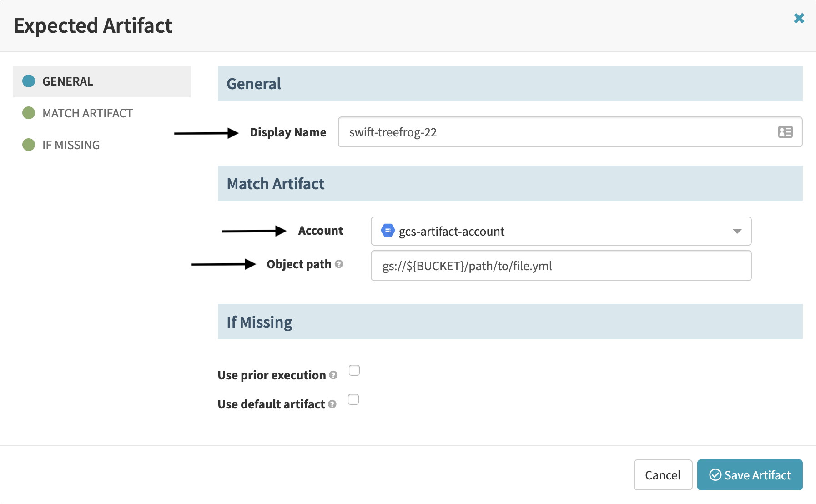Click the GCS account hexagon icon
Image resolution: width=816 pixels, height=504 pixels.
point(387,231)
